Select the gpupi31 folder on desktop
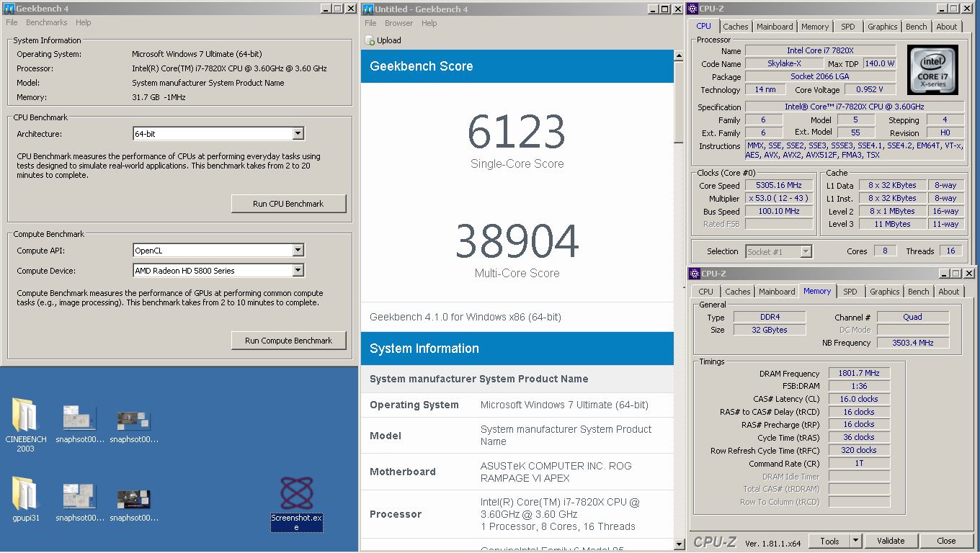Viewport: 980px width, 553px height. pyautogui.click(x=25, y=493)
